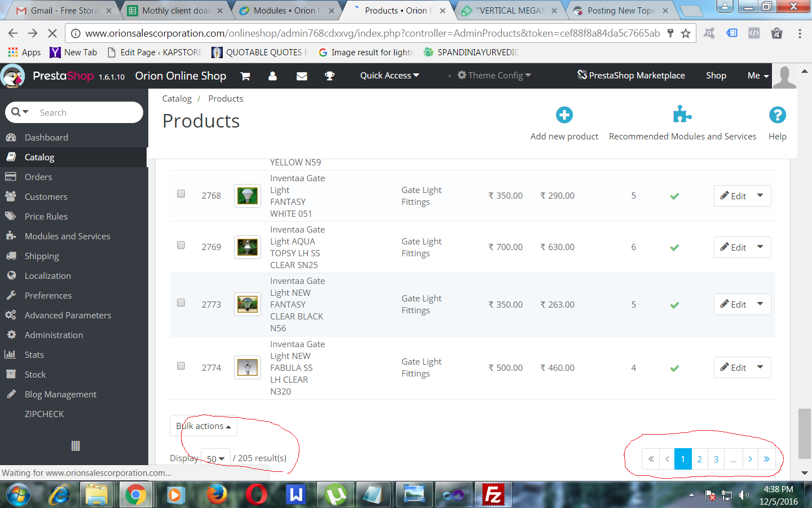The image size is (812, 508).
Task: Open Firefox from the taskbar
Action: pyautogui.click(x=216, y=495)
